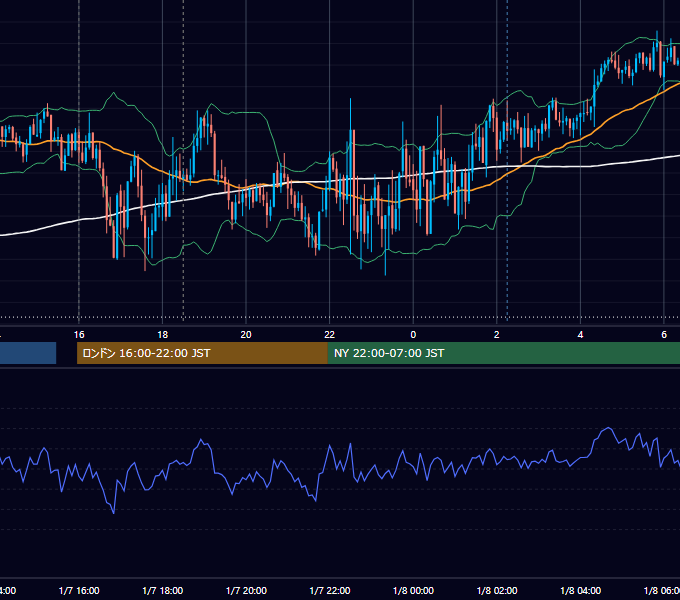
Task: Click hour label 20 under price chart
Action: pos(246,335)
